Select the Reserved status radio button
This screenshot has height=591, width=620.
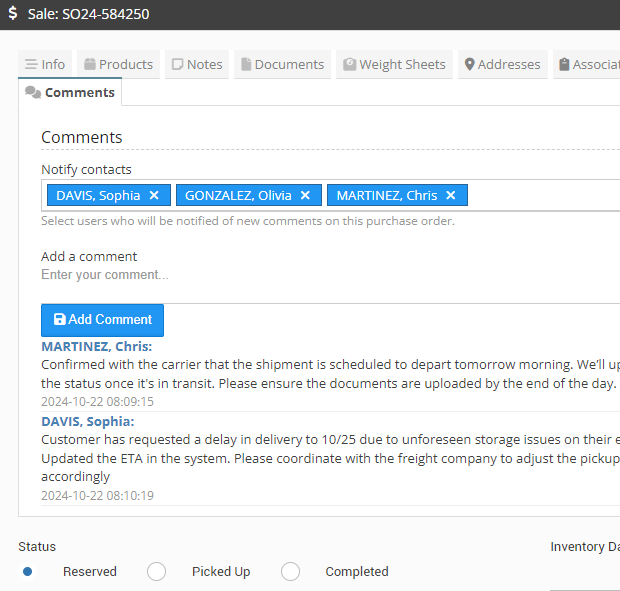click(28, 572)
